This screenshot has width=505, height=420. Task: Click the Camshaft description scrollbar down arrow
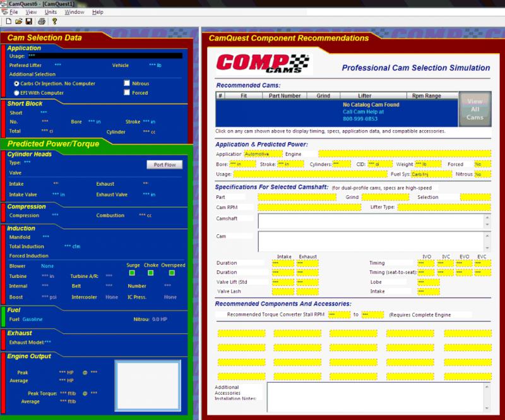click(487, 224)
